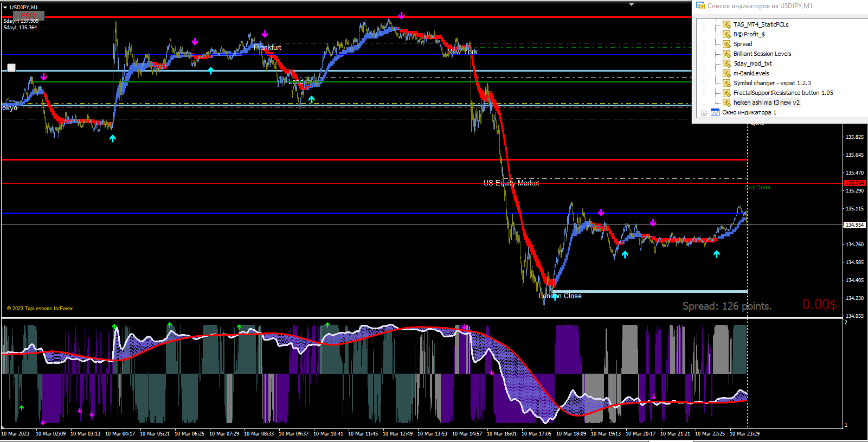Viewport: 868px width, 442px height.
Task: Click the '10 Mar 2023' time label
Action: coord(15,434)
